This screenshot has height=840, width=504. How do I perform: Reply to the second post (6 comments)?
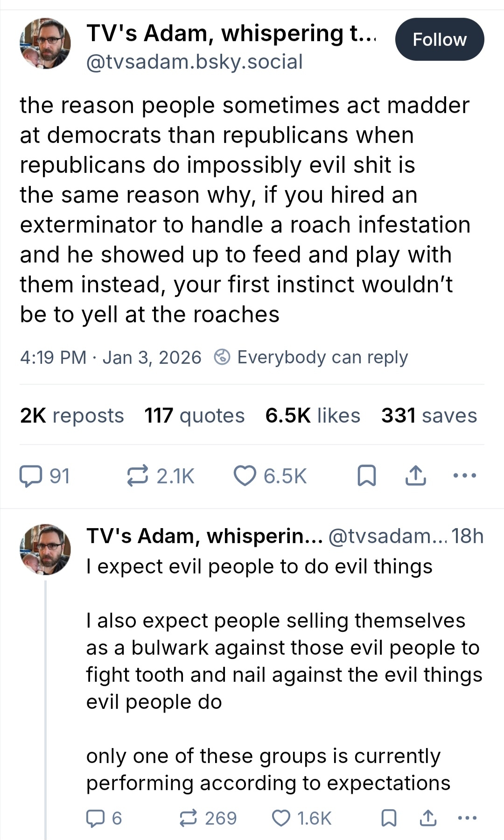point(96,818)
